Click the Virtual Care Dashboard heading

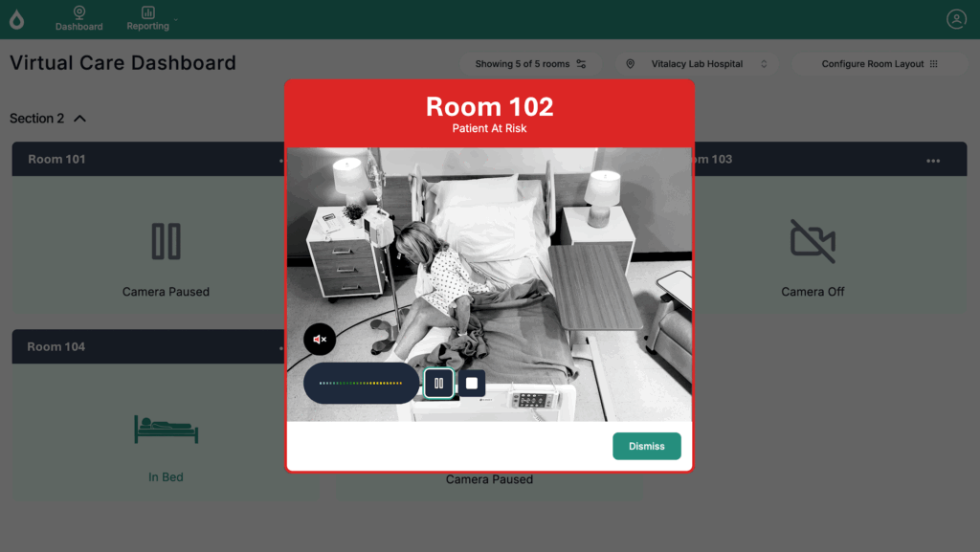coord(123,63)
